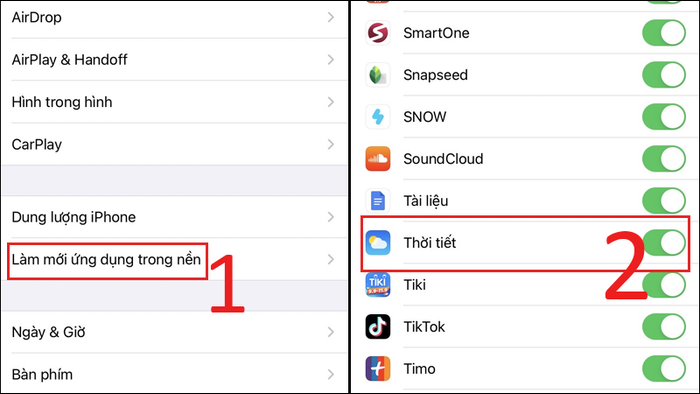Turn off background refresh for Thời tiết
This screenshot has width=700, height=394.
click(x=664, y=243)
